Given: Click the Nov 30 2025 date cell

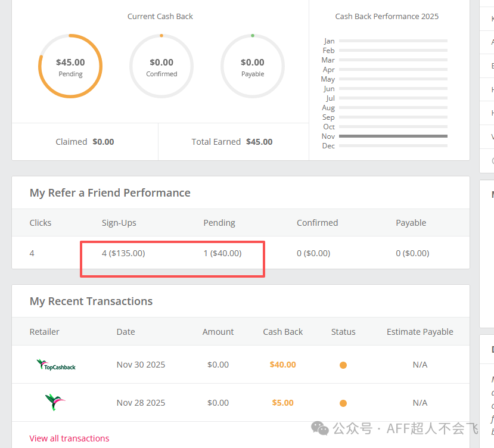Looking at the screenshot, I should [141, 365].
